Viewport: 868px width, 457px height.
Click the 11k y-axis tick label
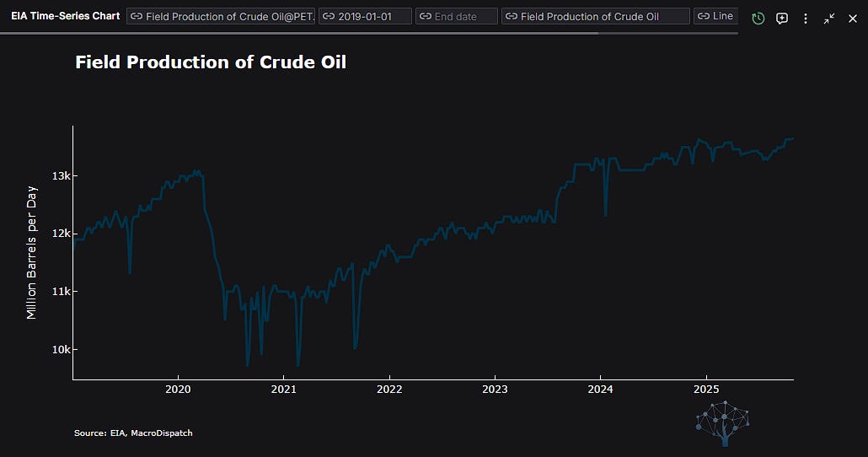coord(61,292)
